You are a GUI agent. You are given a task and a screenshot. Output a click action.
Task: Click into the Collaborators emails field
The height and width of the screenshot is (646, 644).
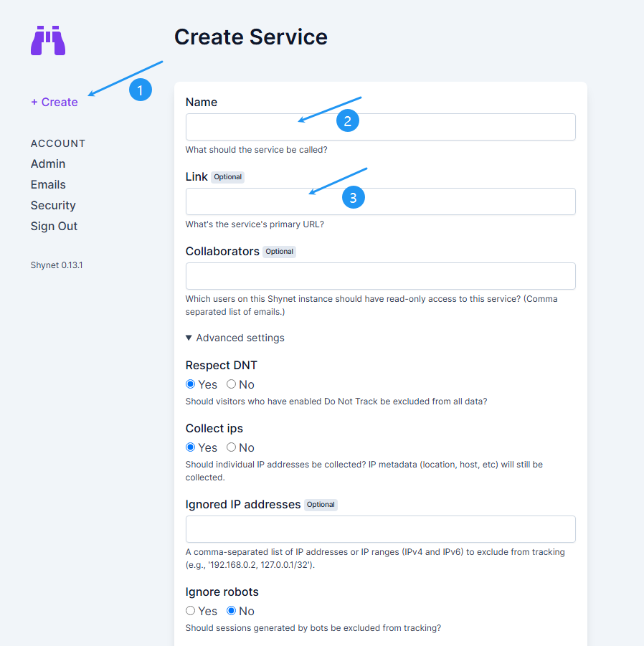tap(380, 276)
